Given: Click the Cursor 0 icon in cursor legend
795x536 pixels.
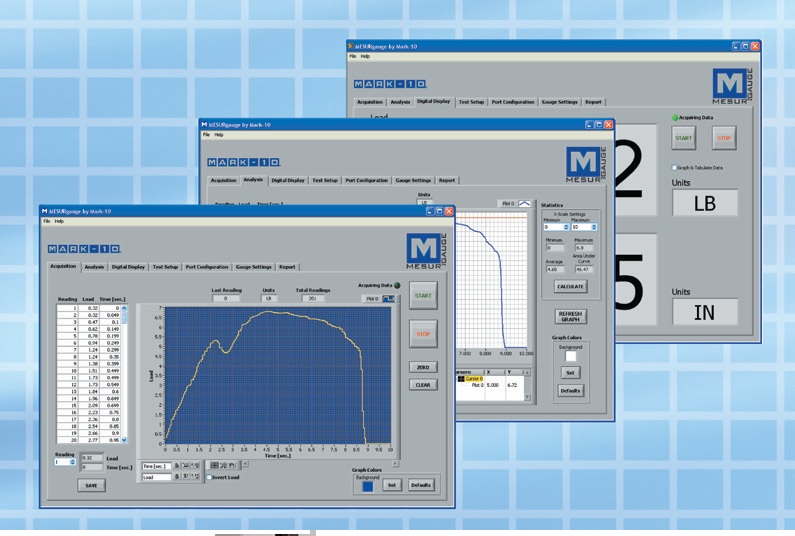Looking at the screenshot, I should point(461,379).
